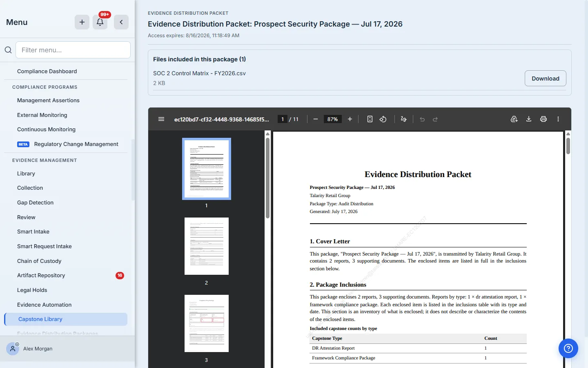Click the Alex Morgan user avatar
The width and height of the screenshot is (588, 368).
13,349
